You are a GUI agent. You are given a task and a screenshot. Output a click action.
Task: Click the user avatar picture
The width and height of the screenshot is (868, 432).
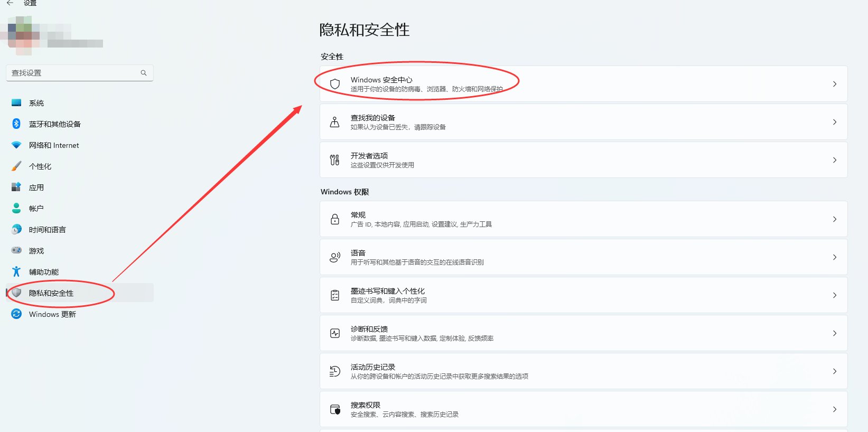[23, 35]
